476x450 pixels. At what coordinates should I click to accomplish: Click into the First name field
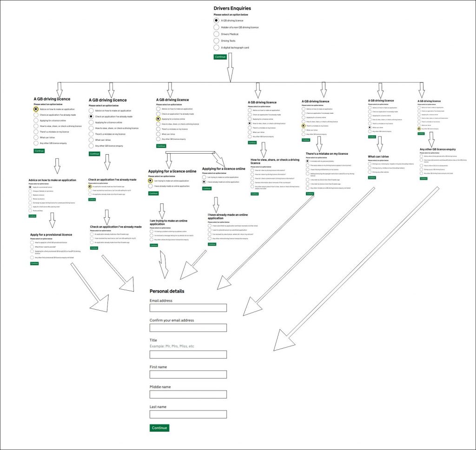click(188, 374)
